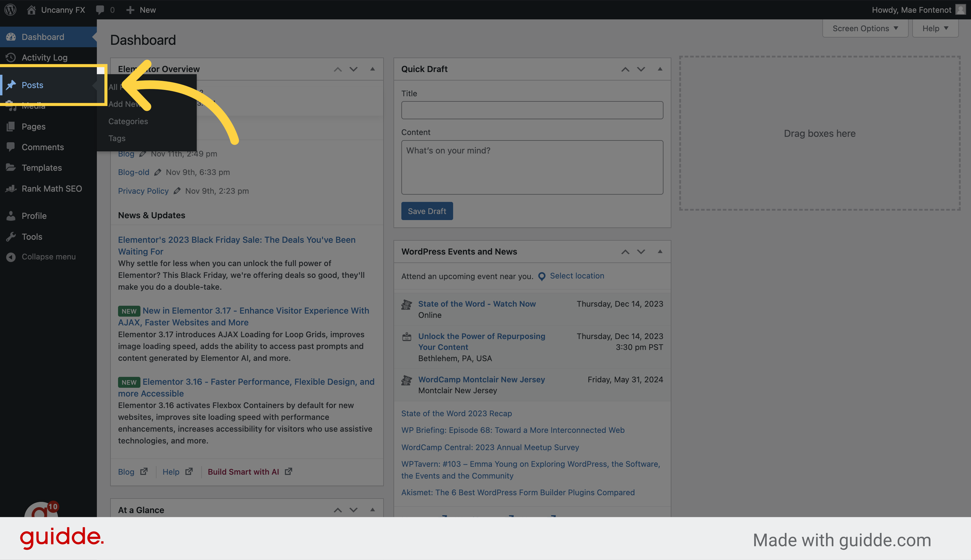Edit Blog-old with the pencil icon
The image size is (971, 560).
(158, 172)
